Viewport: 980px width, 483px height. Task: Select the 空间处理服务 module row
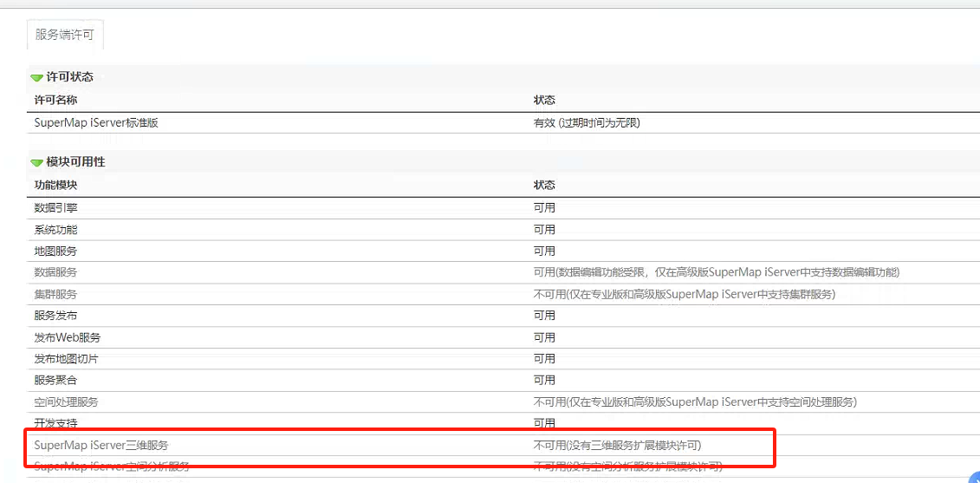[x=66, y=401]
